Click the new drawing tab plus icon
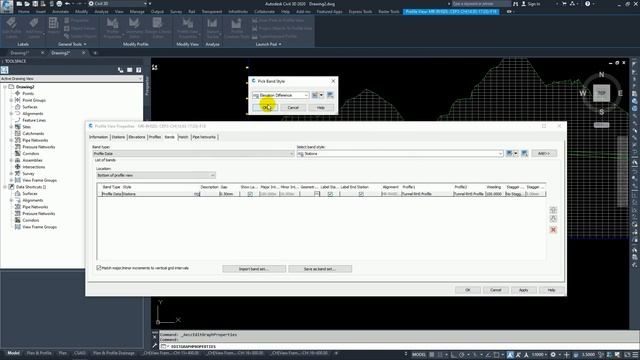The image size is (640, 360). click(x=95, y=53)
